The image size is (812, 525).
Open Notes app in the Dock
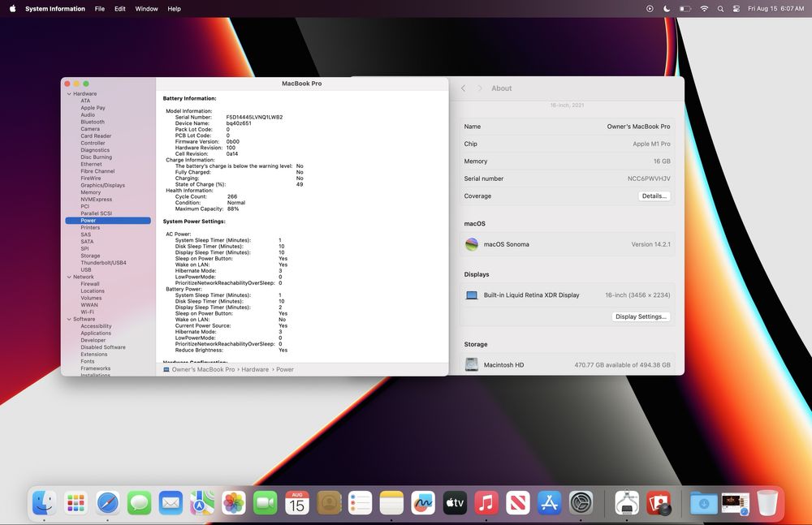391,503
